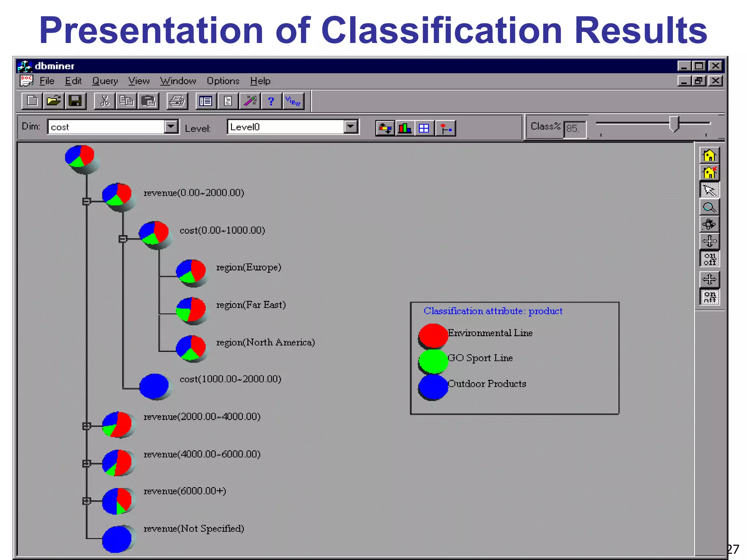
Task: Select the arrow pointer tool
Action: [709, 190]
